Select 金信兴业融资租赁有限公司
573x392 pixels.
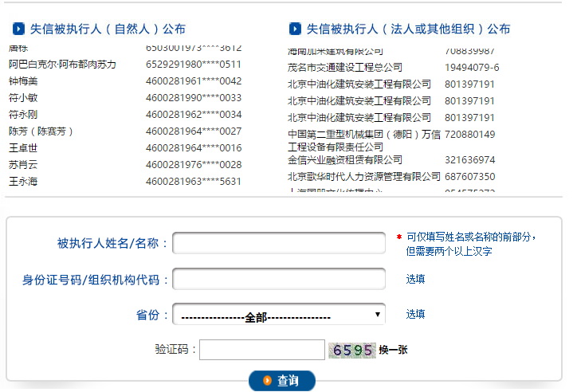pyautogui.click(x=345, y=159)
